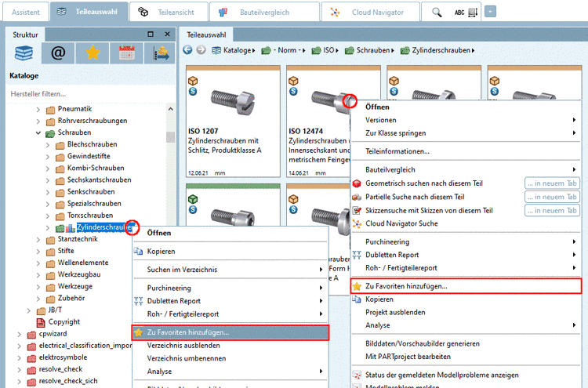Choose Öffnen in the right context menu

point(466,107)
